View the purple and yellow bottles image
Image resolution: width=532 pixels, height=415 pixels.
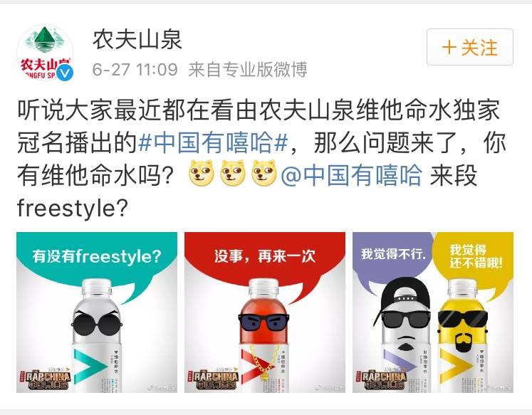tap(433, 312)
